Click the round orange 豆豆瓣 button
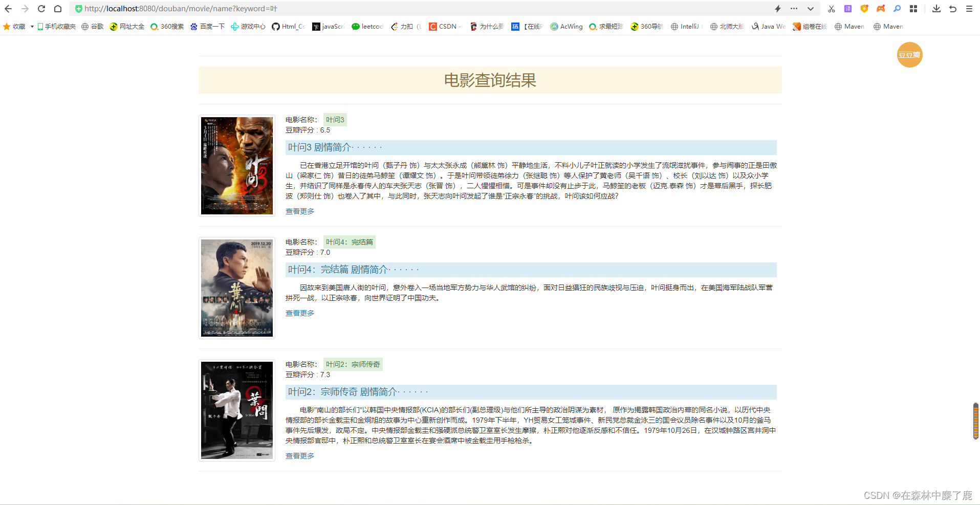 [909, 55]
